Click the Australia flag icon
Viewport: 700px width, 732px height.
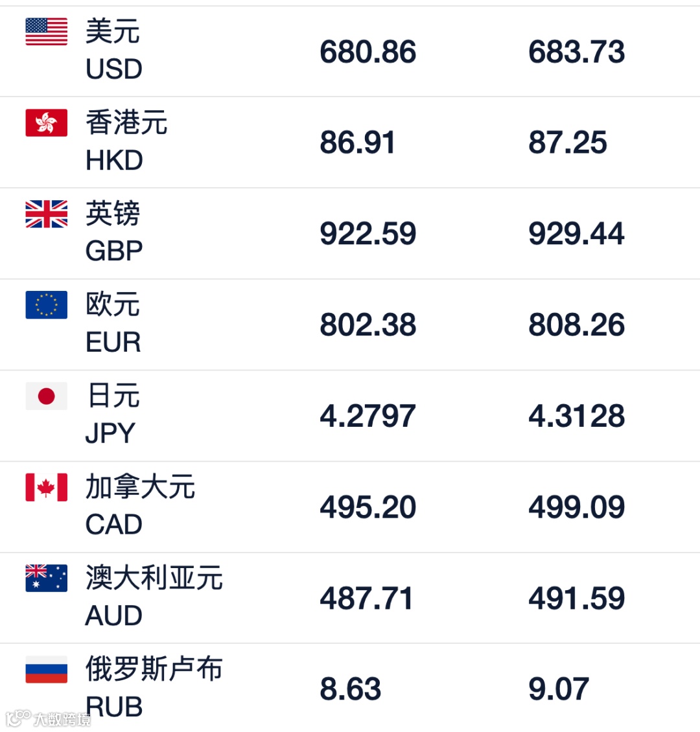point(46,578)
